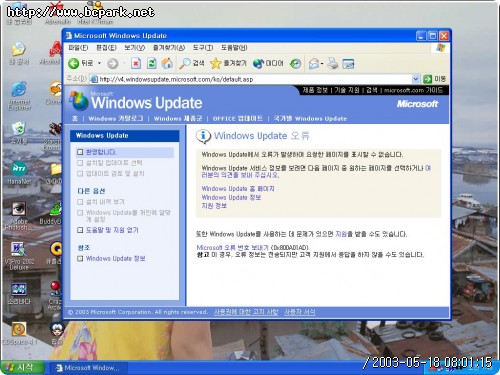Click the Forward arrow toolbar button
The height and width of the screenshot is (375, 500).
(113, 63)
